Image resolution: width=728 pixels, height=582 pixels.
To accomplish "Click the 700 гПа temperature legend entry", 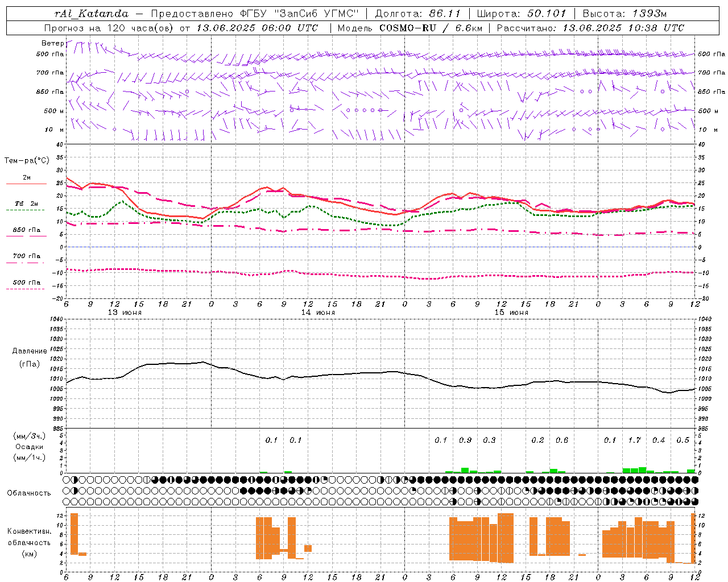I will [27, 256].
